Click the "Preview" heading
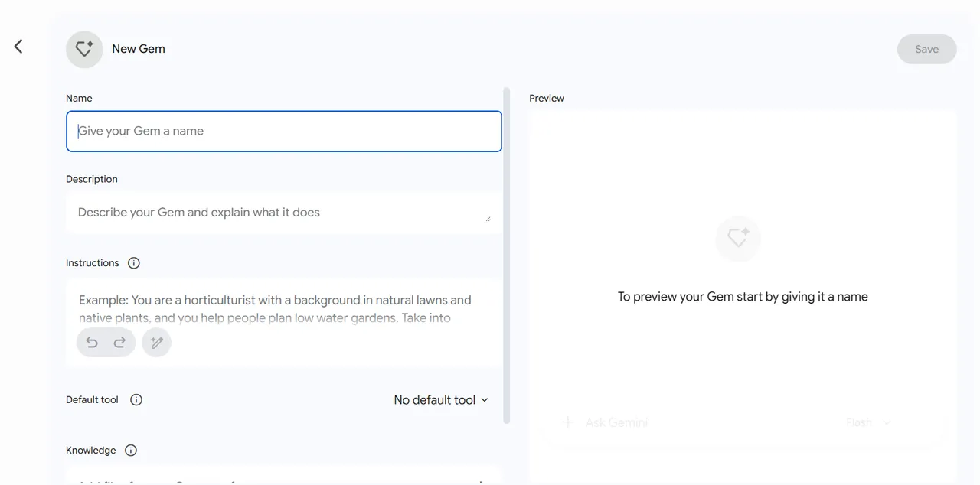The image size is (980, 485). 547,98
